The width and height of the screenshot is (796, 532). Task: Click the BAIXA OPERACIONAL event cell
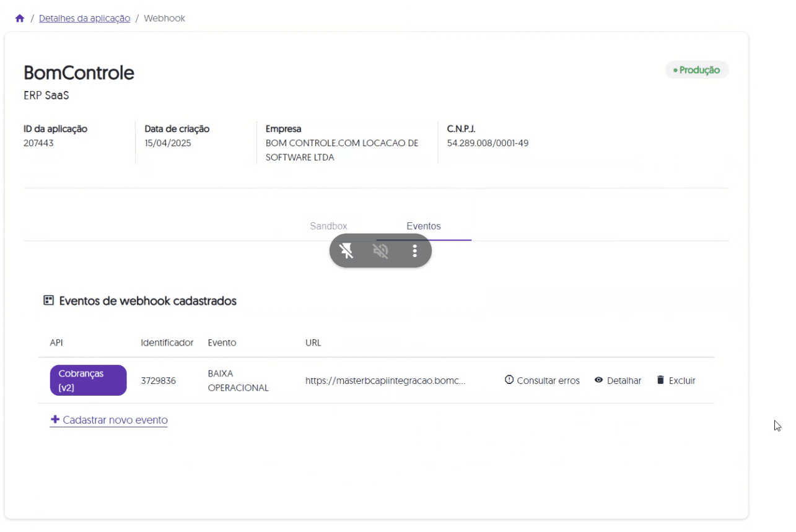click(x=238, y=381)
